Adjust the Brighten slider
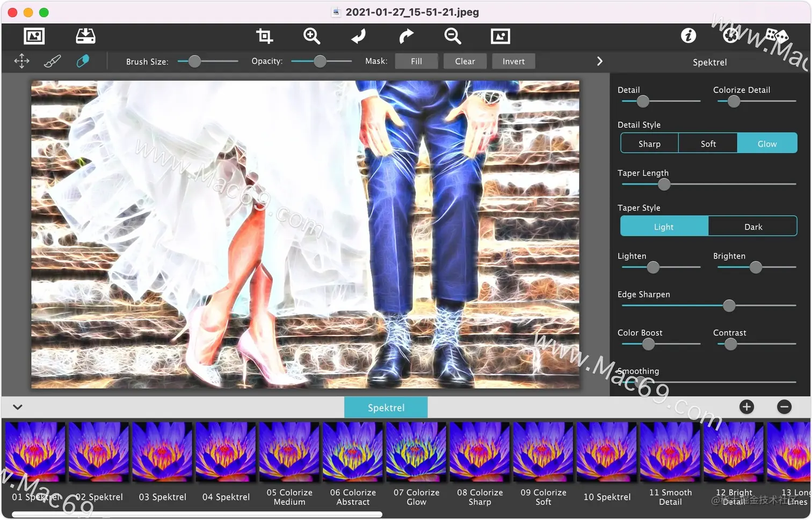The width and height of the screenshot is (812, 520). [x=756, y=267]
